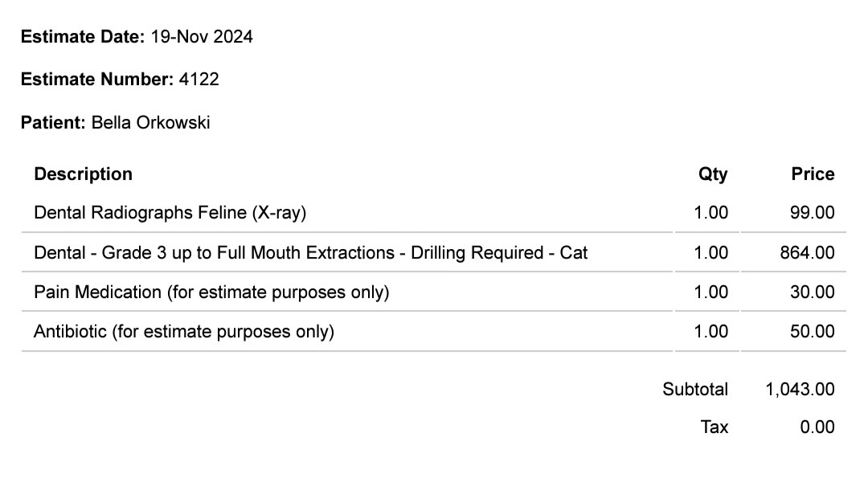The height and width of the screenshot is (490, 868).
Task: Click the 864.00 price value
Action: pyautogui.click(x=807, y=253)
